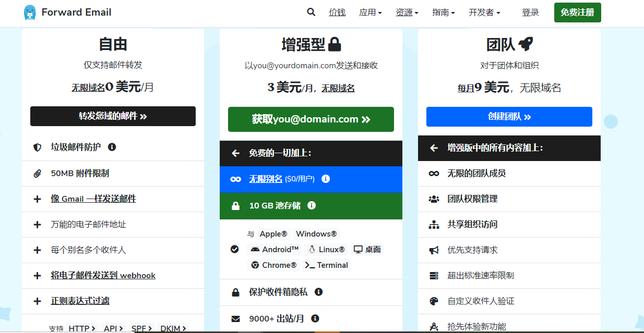Click the left arrow icon in 免费的一切加上
The image size is (644, 333).
point(235,153)
